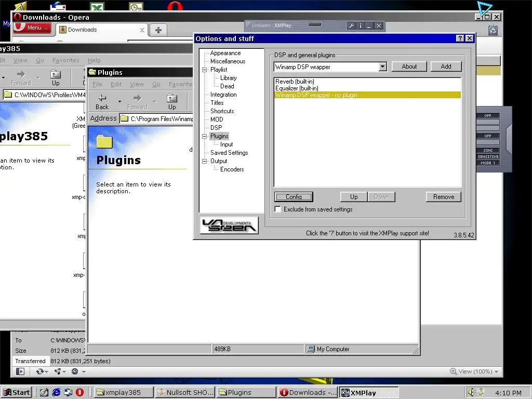
Task: Open the Back history dropdown arrow in Plugins window
Action: point(119,101)
